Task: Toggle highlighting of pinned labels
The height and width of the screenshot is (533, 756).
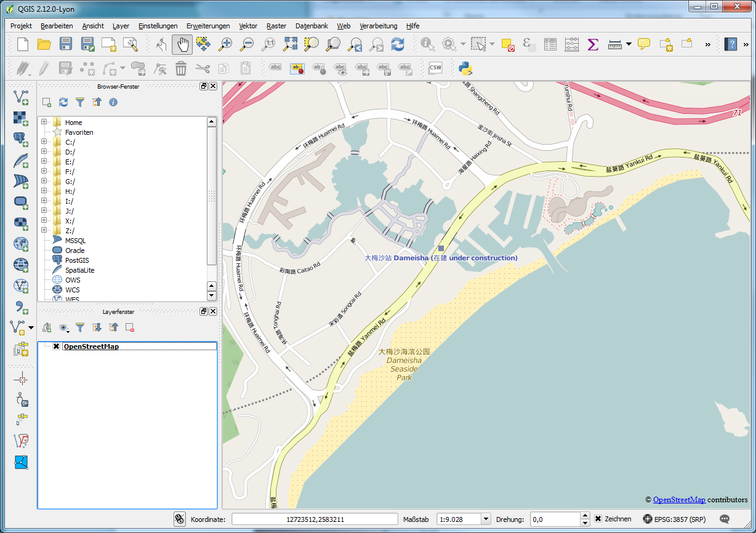Action: click(x=298, y=68)
